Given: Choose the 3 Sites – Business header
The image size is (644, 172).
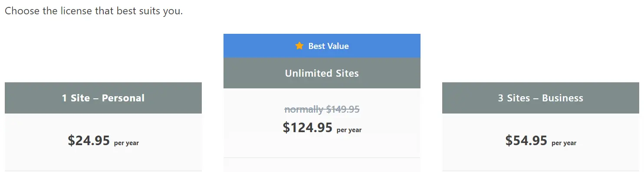Looking at the screenshot, I should coord(541,98).
